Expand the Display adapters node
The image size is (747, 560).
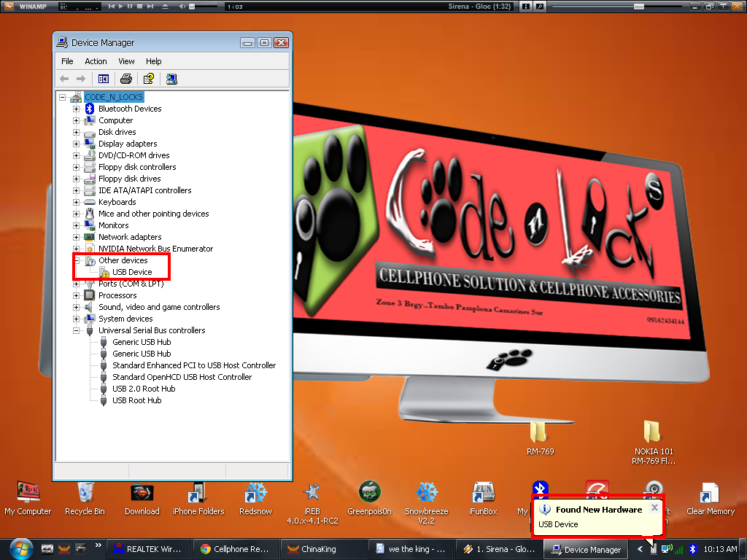pos(76,144)
